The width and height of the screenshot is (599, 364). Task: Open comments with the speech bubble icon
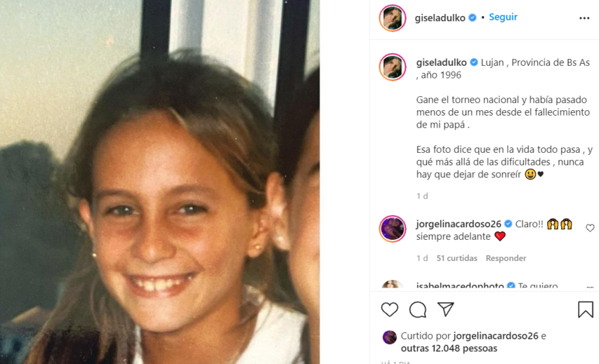418,309
